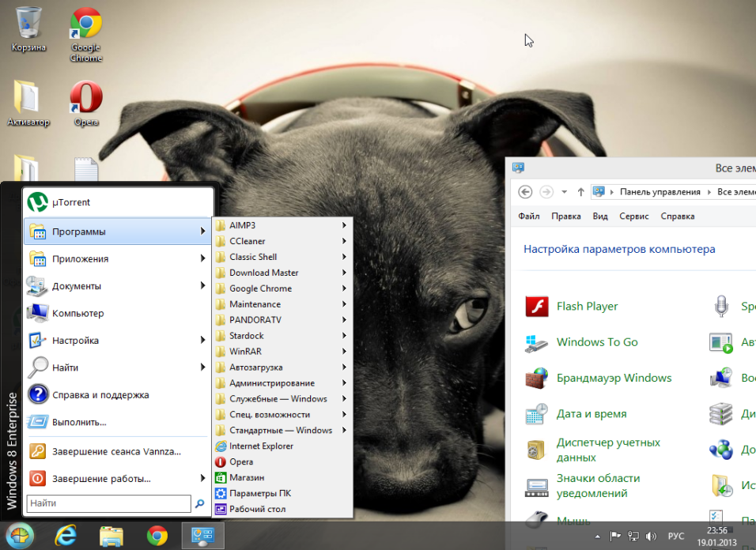Open the Файл menu in Control Panel
Viewport: 756px width, 550px height.
tap(529, 217)
